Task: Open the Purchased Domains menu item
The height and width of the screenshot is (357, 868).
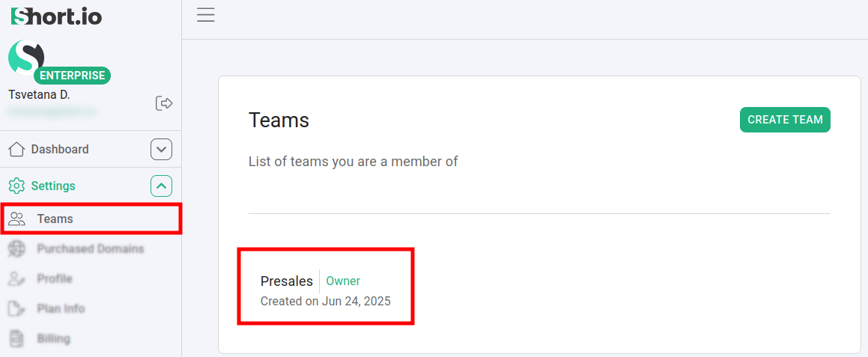Action: click(x=90, y=248)
